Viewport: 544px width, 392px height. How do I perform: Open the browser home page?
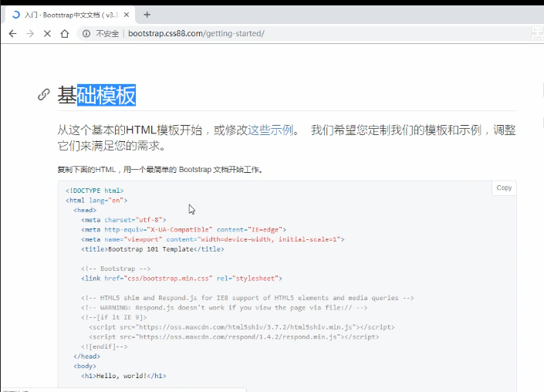tap(65, 34)
